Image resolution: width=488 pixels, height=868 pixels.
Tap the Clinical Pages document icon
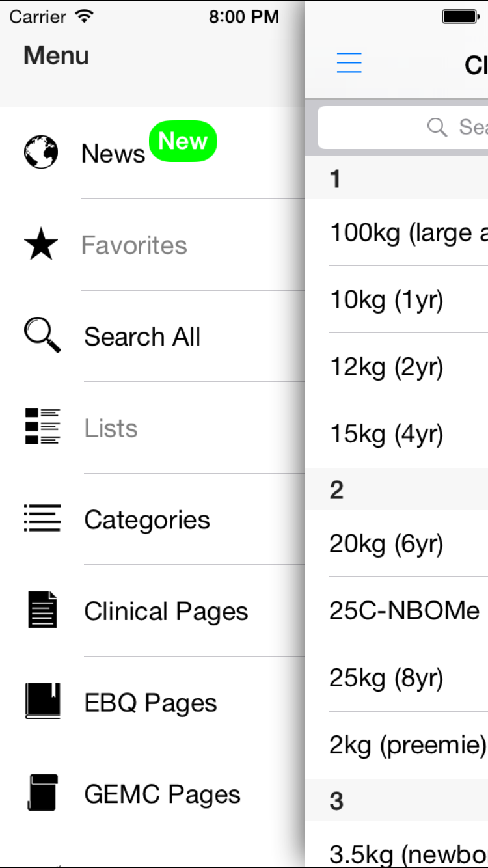click(x=42, y=610)
